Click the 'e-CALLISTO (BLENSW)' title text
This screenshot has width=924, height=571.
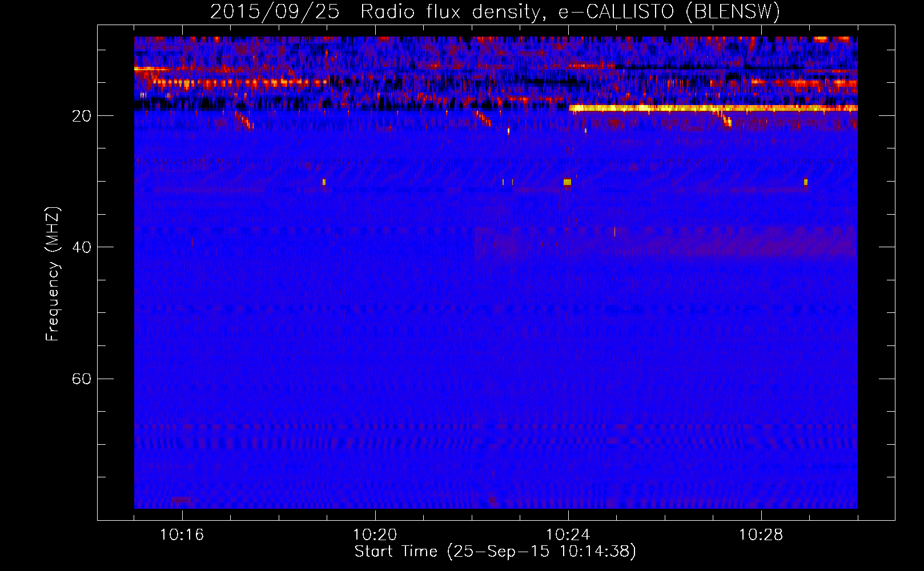(x=669, y=12)
